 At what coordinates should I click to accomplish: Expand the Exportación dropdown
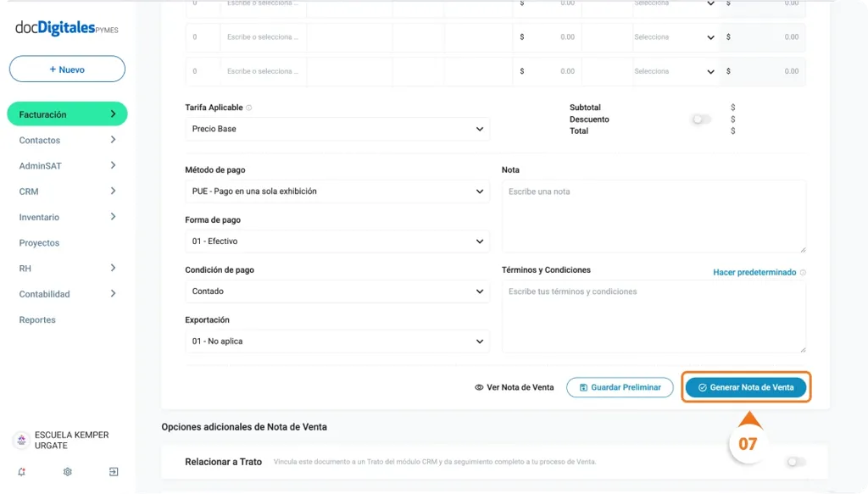[336, 341]
